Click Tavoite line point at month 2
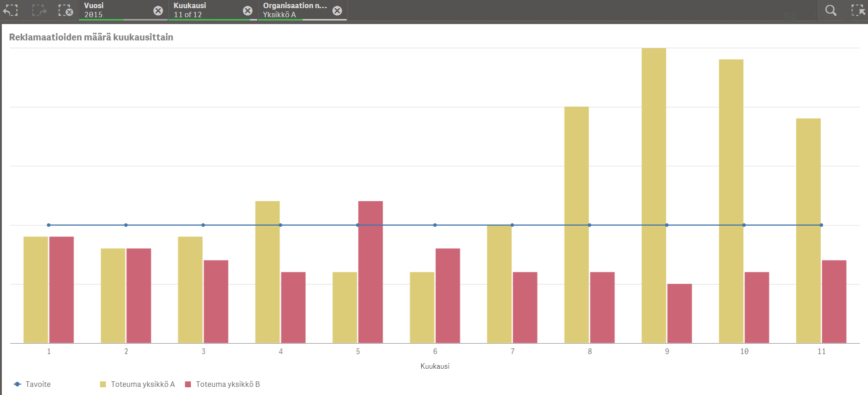This screenshot has height=395, width=868. [x=126, y=225]
